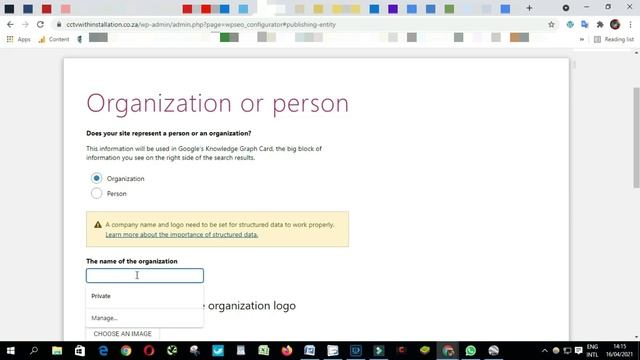Bookmark this page with the star icon
The width and height of the screenshot is (640, 360).
click(x=551, y=24)
